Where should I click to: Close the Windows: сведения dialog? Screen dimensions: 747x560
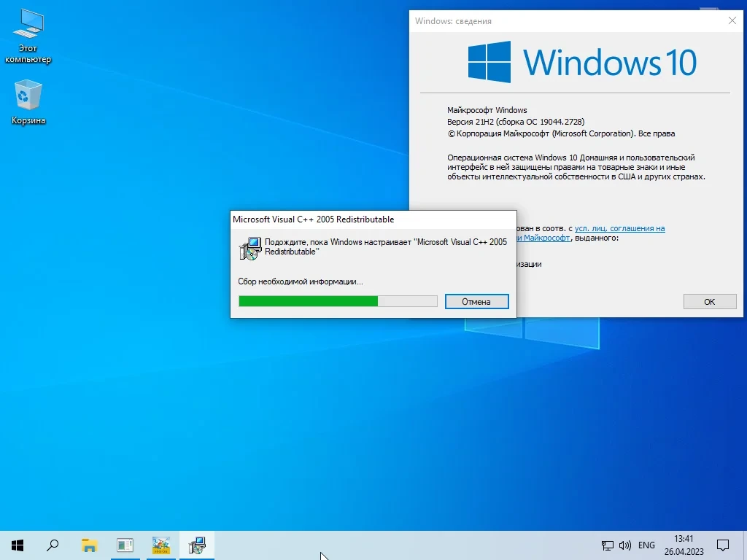732,20
